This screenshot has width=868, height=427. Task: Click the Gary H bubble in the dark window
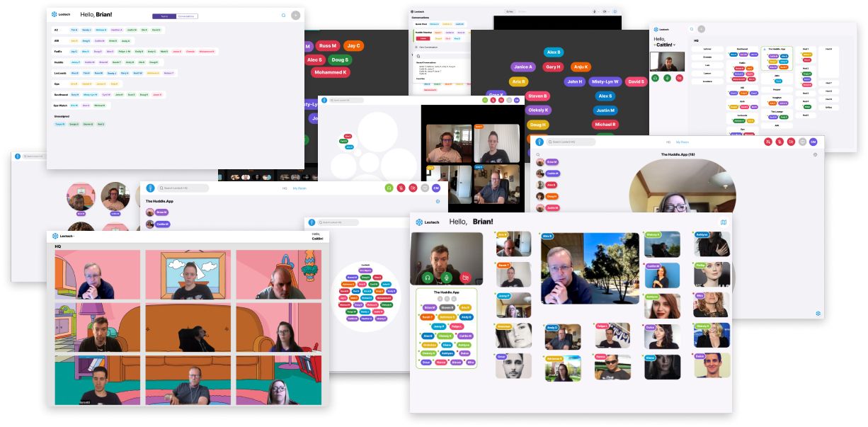coord(553,67)
